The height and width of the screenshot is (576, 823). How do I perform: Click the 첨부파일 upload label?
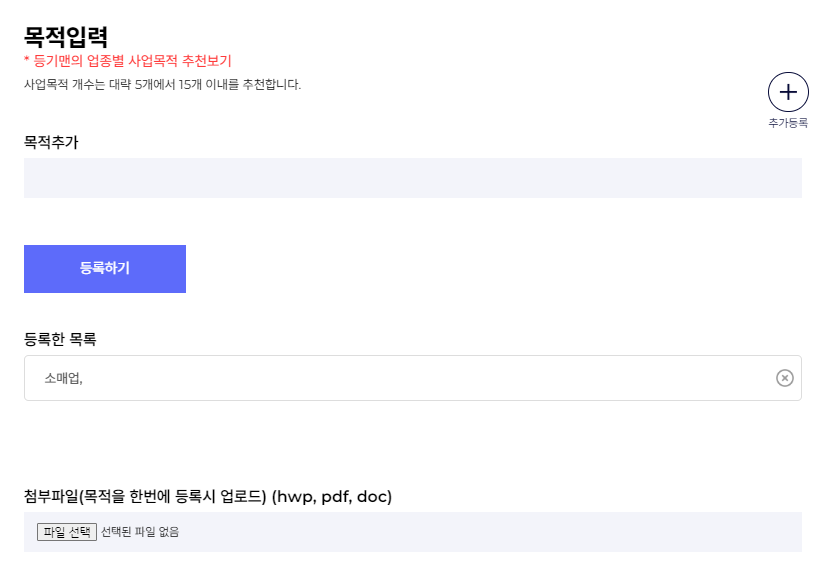pos(145,496)
